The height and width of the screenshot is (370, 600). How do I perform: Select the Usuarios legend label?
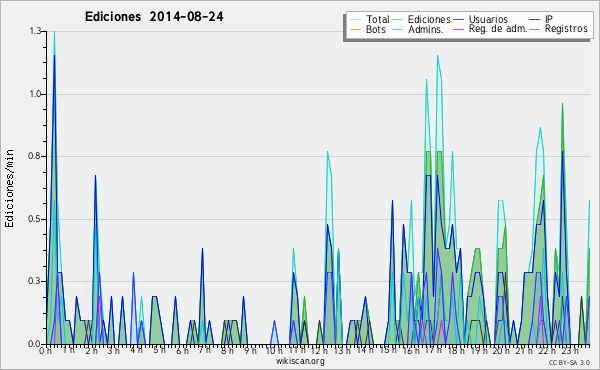[x=488, y=19]
